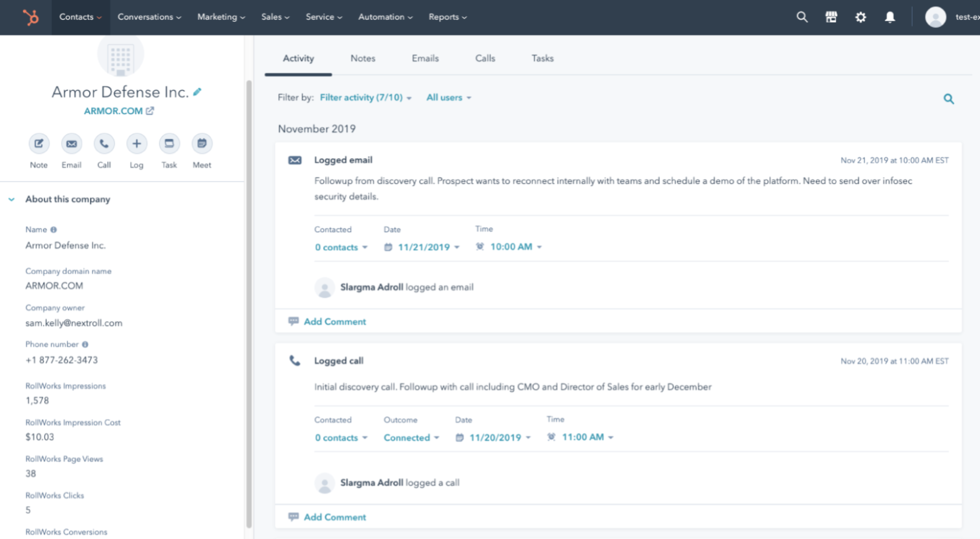This screenshot has height=539, width=980.
Task: Click the Company domain name value ARMOR.COM
Action: click(54, 286)
